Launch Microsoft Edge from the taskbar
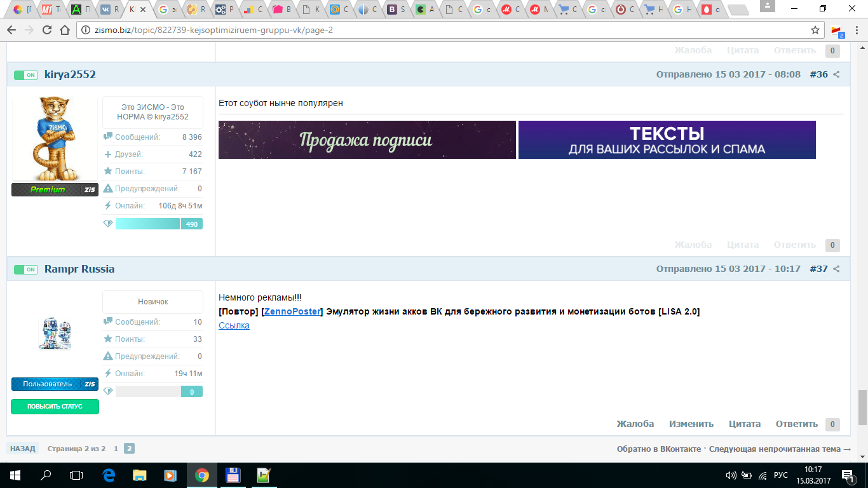Screen dimensions: 868x488 coord(109,475)
